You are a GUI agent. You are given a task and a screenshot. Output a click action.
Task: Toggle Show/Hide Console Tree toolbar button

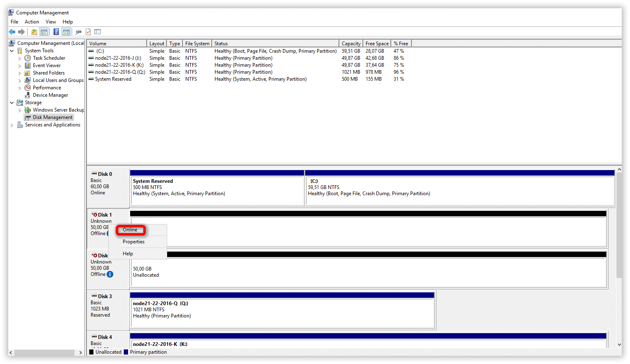pos(44,32)
